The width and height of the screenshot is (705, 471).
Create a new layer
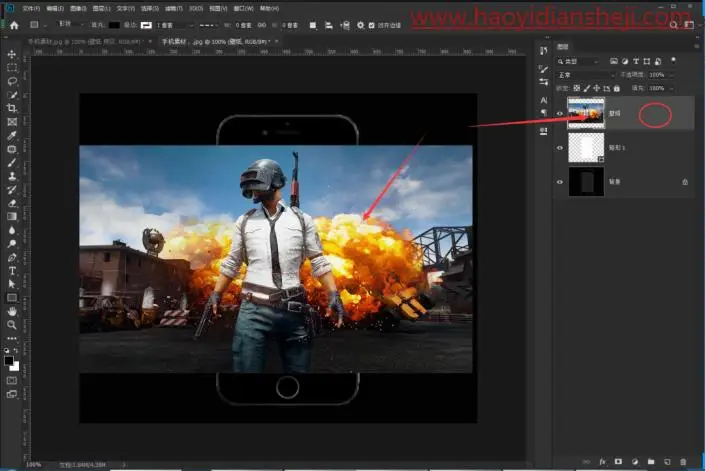[x=667, y=462]
